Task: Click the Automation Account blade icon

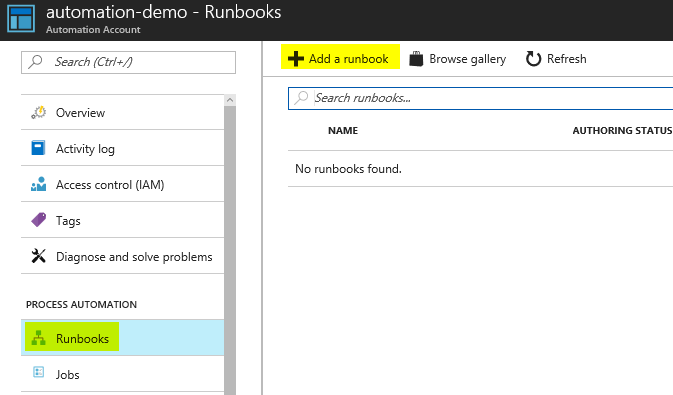Action: click(21, 18)
